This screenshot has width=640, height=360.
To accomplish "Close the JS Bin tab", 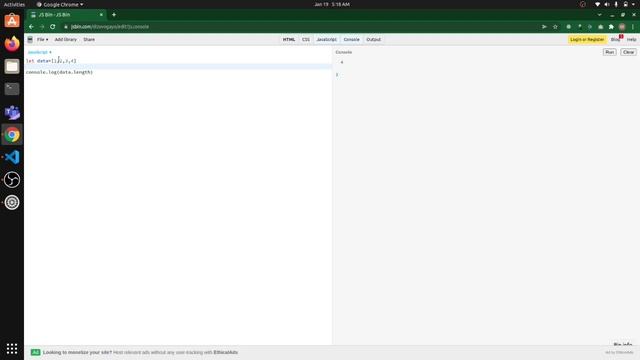I will pos(101,15).
